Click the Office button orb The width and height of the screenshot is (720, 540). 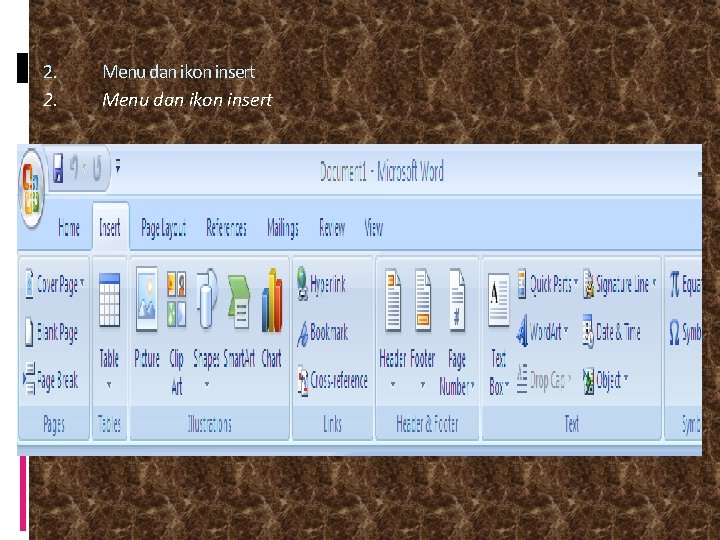tap(31, 189)
